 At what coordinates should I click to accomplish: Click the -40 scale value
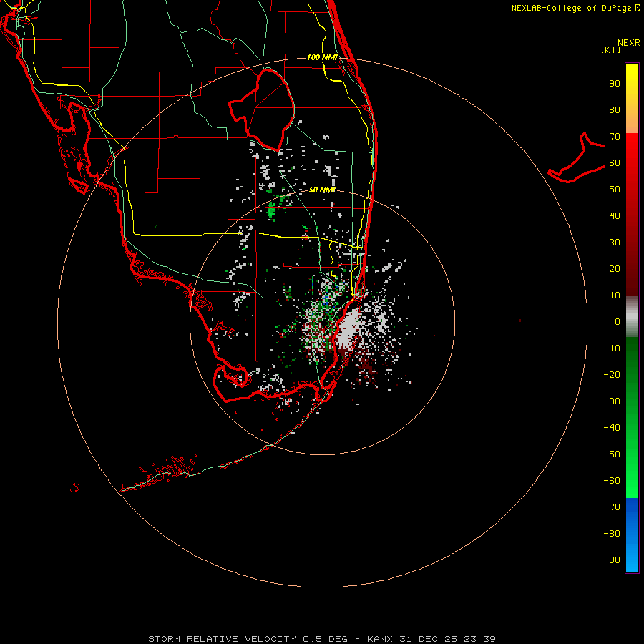click(612, 428)
